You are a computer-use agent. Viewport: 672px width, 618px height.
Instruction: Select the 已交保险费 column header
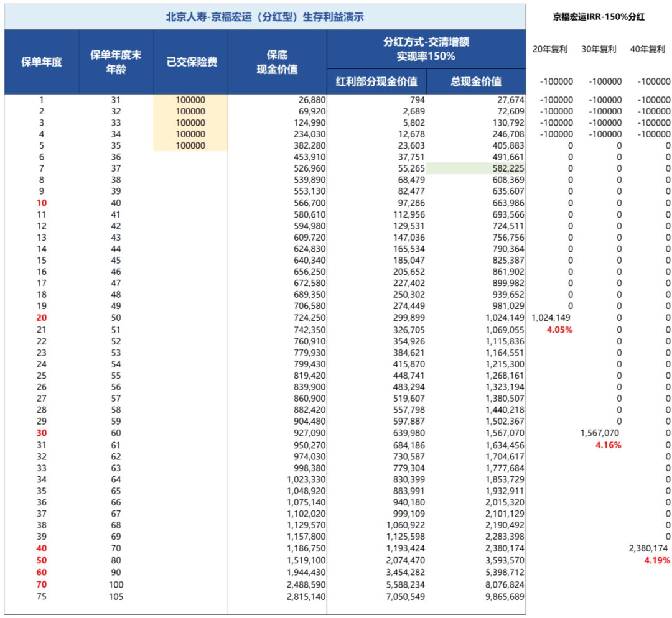pyautogui.click(x=192, y=62)
